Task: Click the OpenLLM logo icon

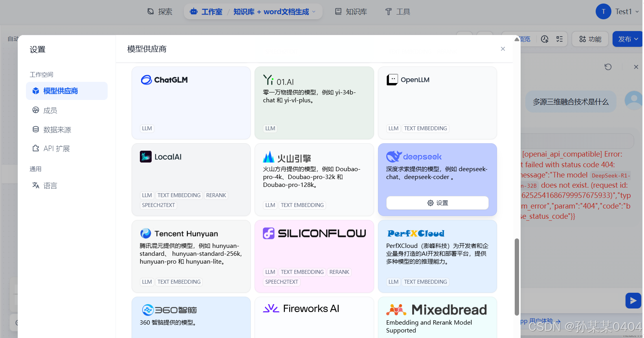Action: [x=392, y=80]
